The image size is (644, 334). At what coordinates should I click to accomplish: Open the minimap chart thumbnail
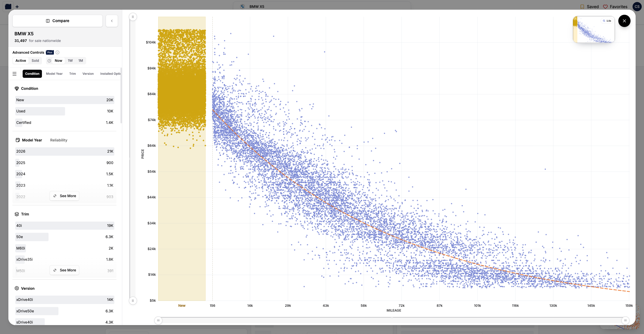click(594, 30)
